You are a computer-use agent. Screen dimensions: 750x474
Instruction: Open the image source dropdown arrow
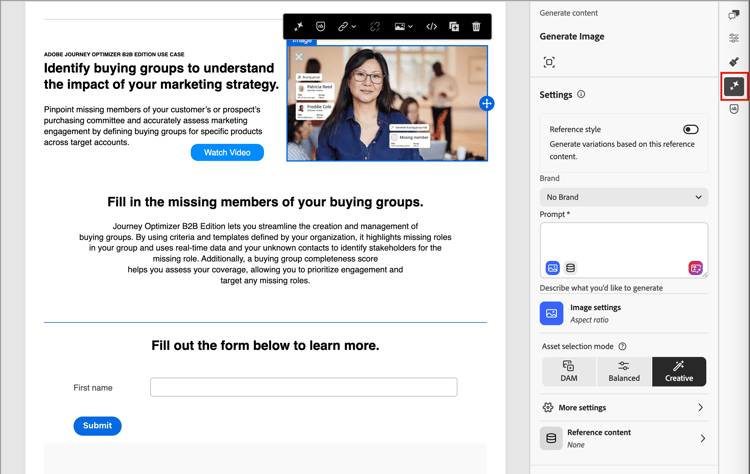pos(410,27)
